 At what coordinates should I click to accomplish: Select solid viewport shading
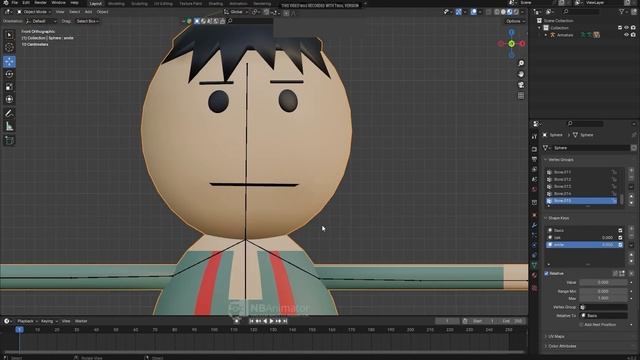pyautogui.click(x=503, y=12)
